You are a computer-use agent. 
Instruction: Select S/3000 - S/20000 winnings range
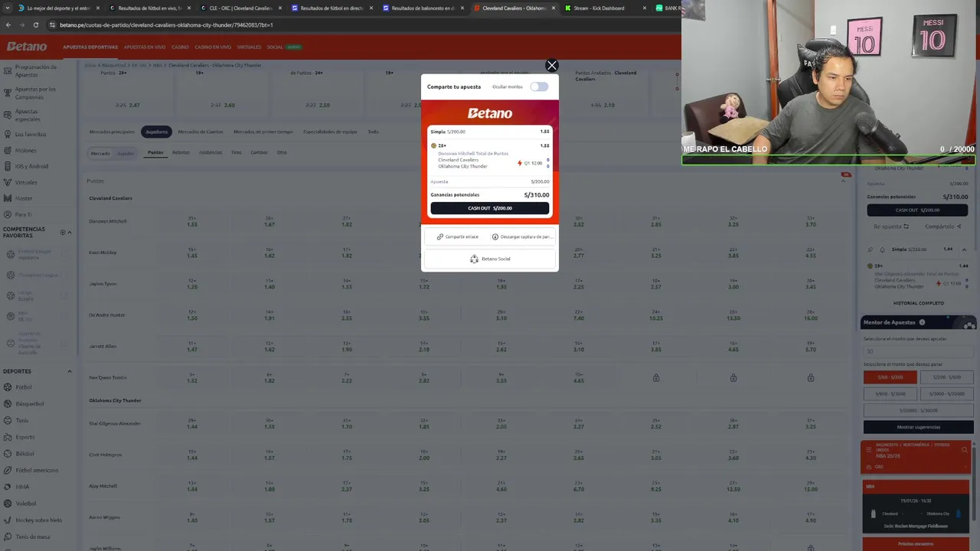tap(946, 393)
